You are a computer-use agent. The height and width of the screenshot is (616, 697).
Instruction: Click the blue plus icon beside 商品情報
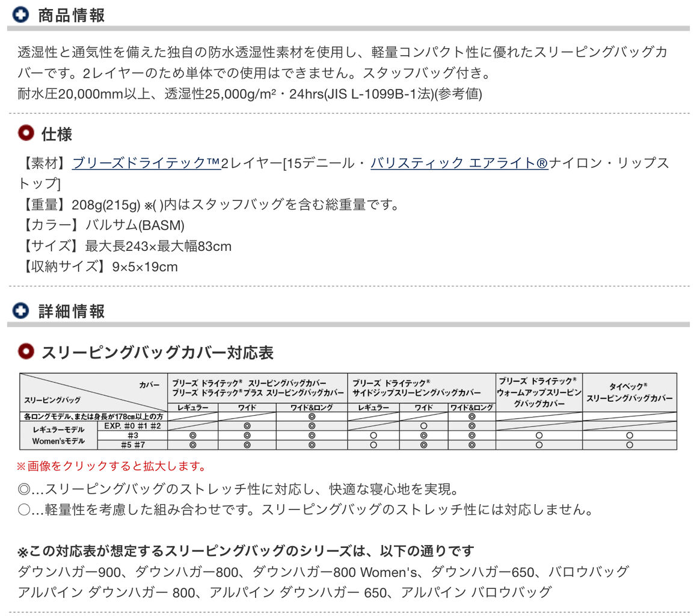[20, 14]
